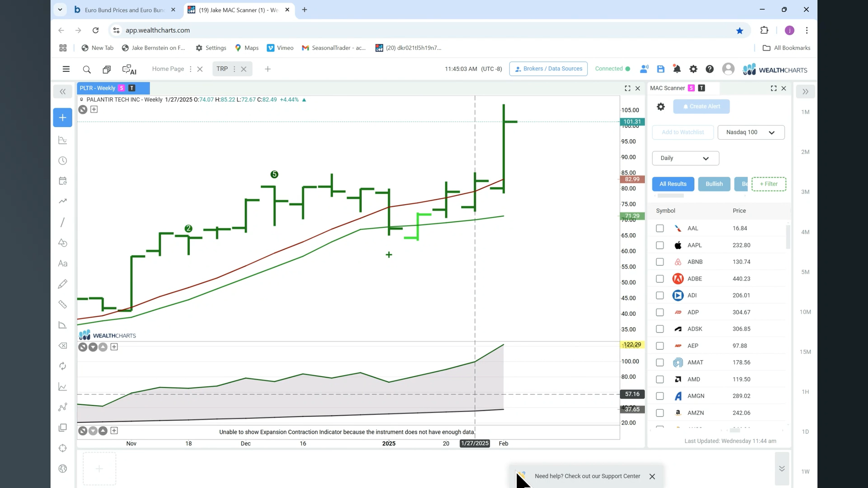Click the save layout floppy icon
The height and width of the screenshot is (488, 868).
pos(661,69)
